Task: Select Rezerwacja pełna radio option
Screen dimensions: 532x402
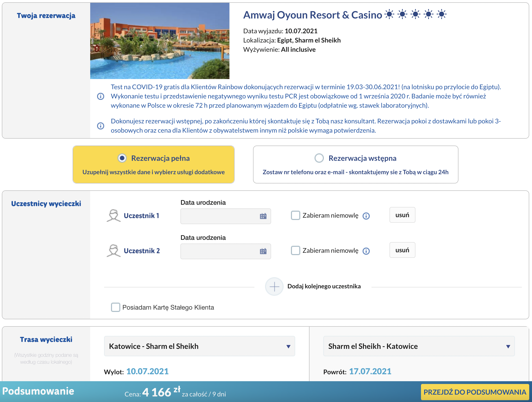Action: coord(122,158)
